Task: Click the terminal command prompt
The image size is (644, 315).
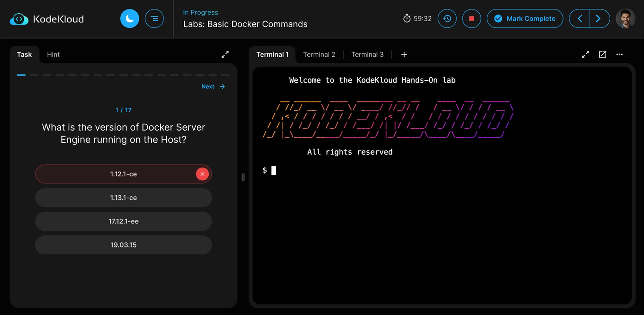Action: click(269, 170)
